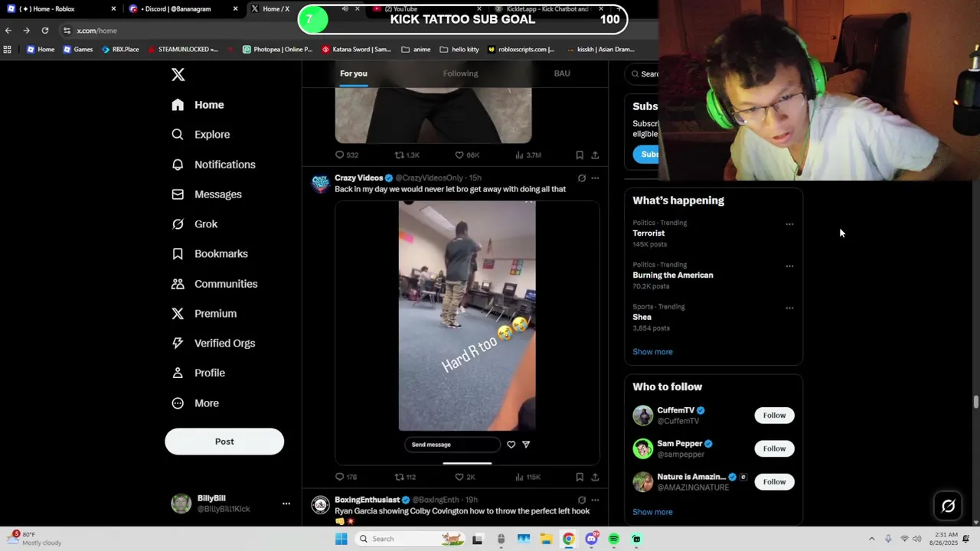Open the Windows Start menu
980x551 pixels.
[341, 539]
